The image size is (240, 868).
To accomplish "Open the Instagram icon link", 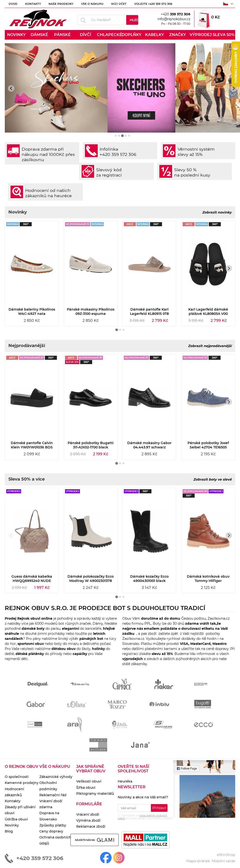I will [119, 857].
